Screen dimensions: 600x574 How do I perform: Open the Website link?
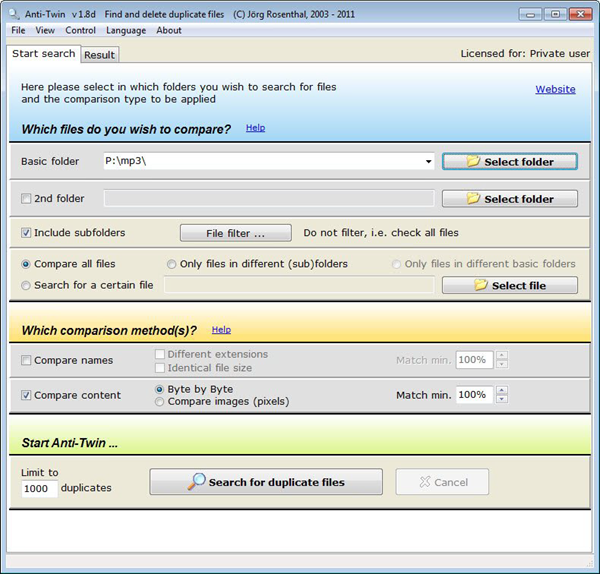coord(555,89)
